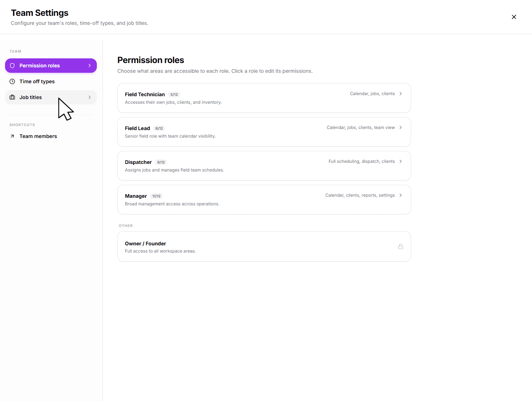Switch to the Job titles section
This screenshot has width=532, height=401.
pyautogui.click(x=31, y=97)
